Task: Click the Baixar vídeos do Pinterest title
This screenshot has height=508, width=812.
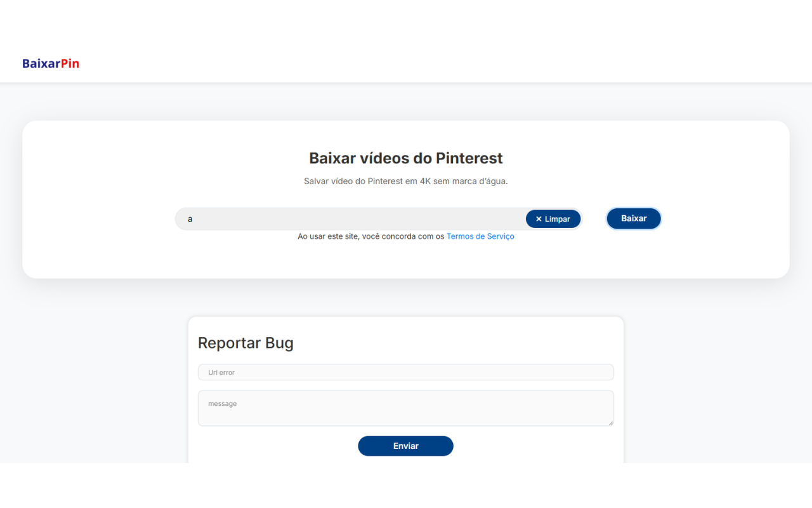Action: coord(405,158)
